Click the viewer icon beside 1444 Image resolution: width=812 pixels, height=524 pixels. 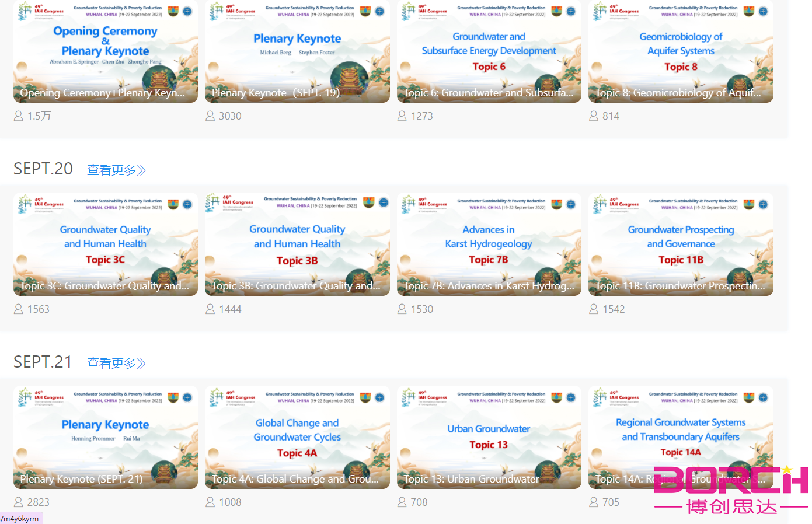pos(210,309)
